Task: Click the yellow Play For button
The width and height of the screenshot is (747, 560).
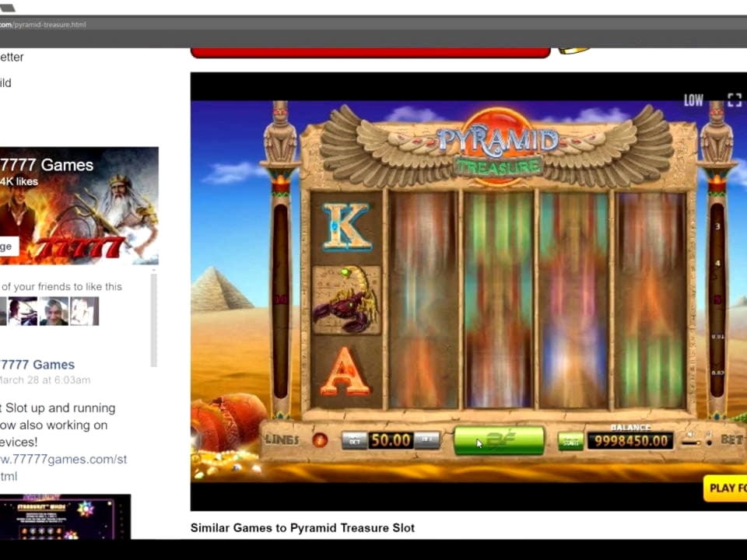Action: 725,488
